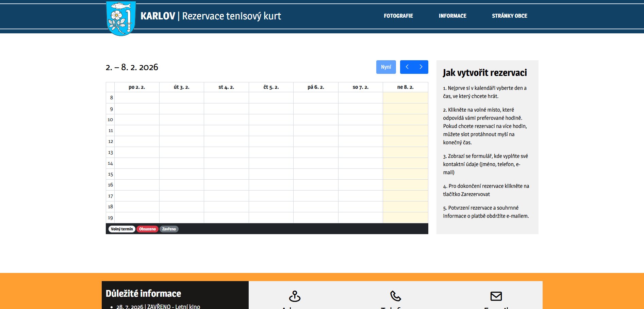This screenshot has height=309, width=644.
Task: Click the e-mail envelope icon
Action: click(496, 296)
